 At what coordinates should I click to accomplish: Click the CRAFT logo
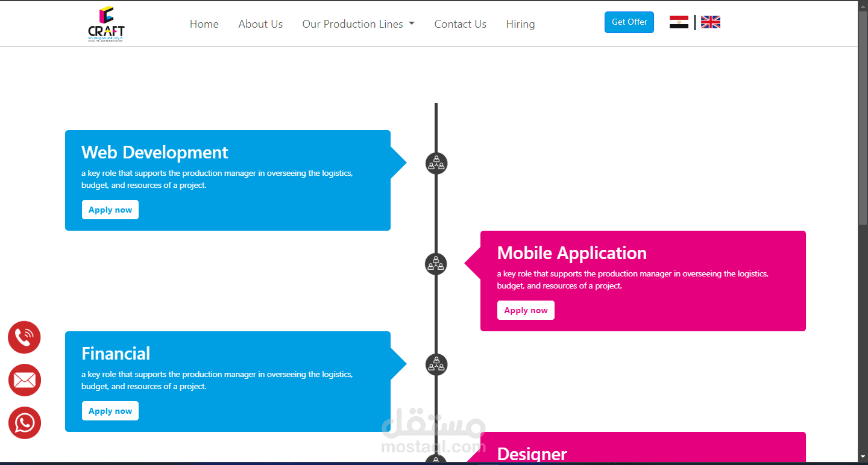(106, 24)
